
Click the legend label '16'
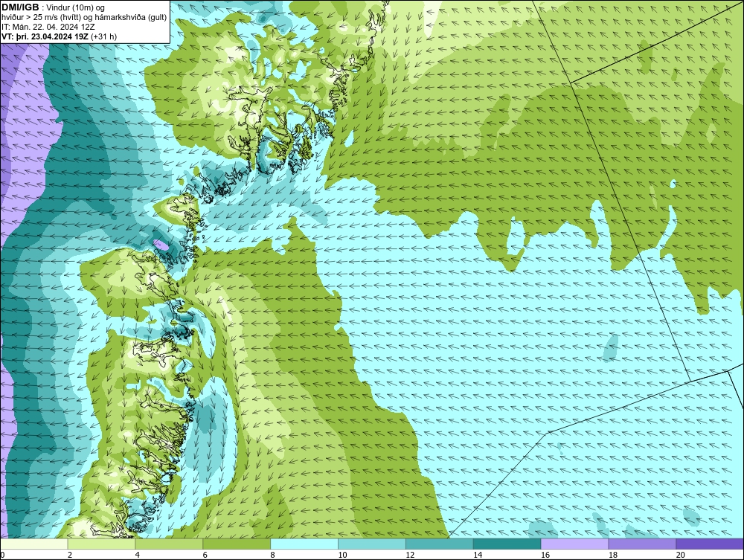coord(545,555)
